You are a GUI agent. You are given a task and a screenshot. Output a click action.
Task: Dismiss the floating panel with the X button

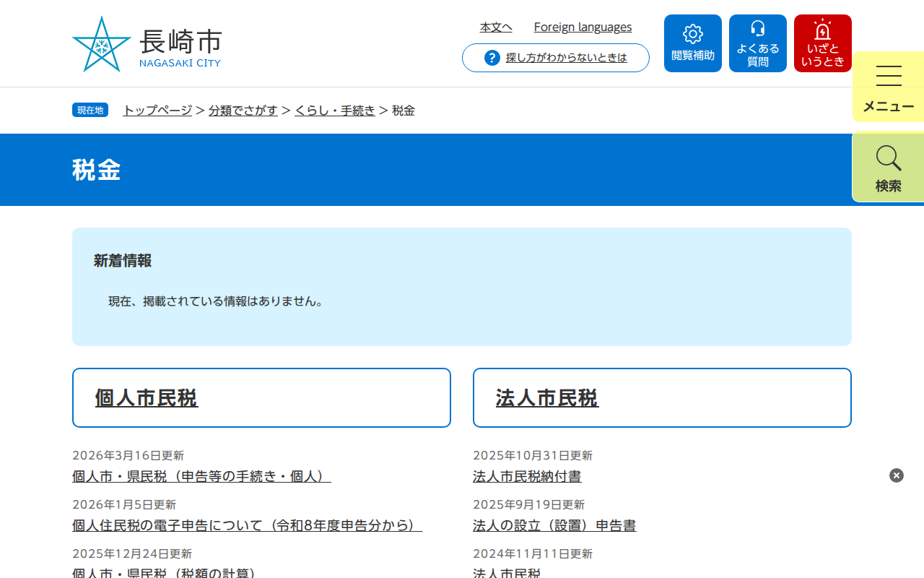[897, 475]
